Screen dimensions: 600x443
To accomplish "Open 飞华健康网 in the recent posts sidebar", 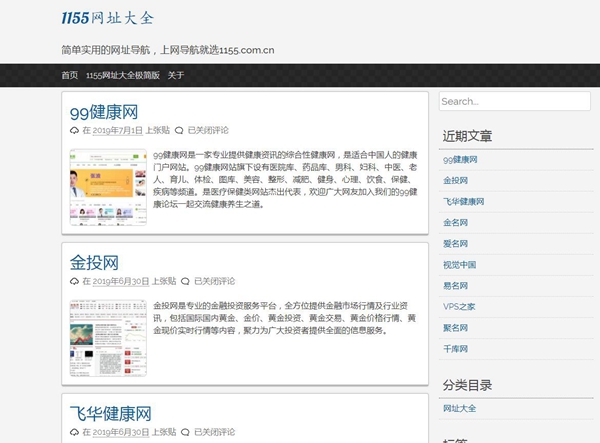I will (463, 202).
